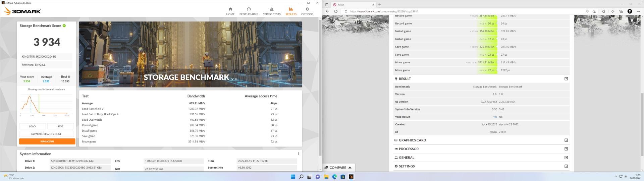Open the Home section in 3DMark
Image resolution: width=644 pixels, height=181 pixels.
pyautogui.click(x=230, y=11)
